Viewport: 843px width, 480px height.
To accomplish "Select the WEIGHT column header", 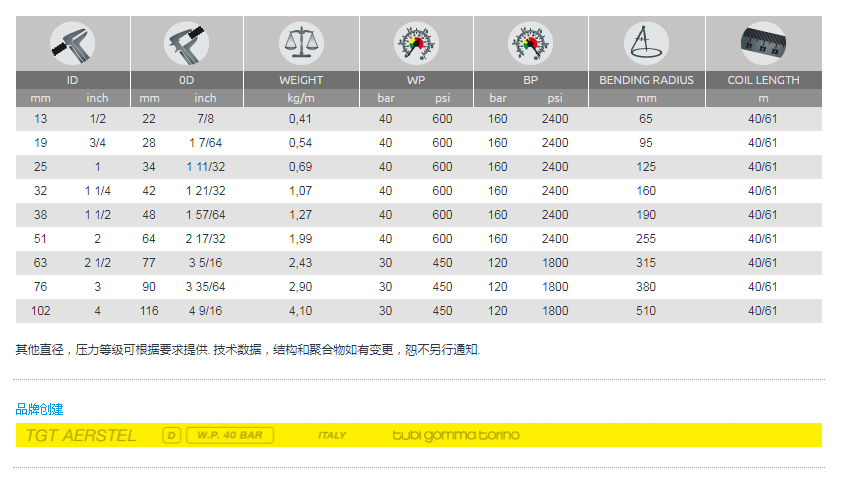I will [x=301, y=80].
